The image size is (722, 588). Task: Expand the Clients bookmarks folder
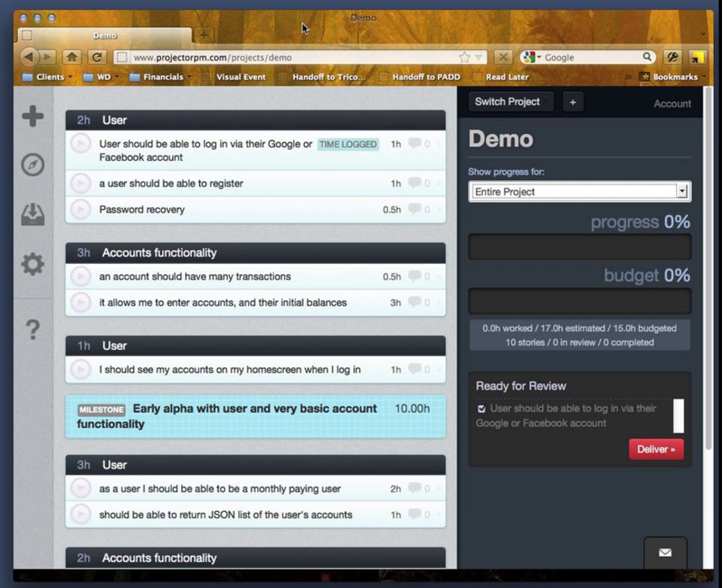(x=47, y=77)
